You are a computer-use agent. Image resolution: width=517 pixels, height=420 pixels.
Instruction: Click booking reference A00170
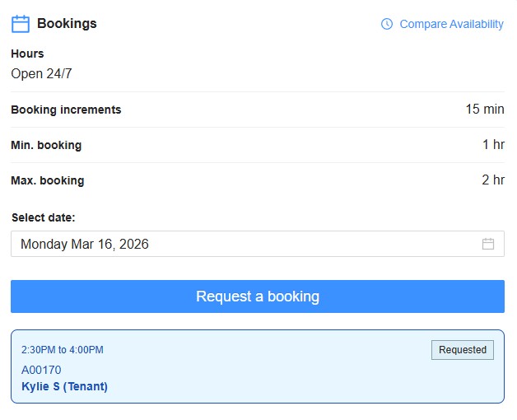pyautogui.click(x=41, y=370)
